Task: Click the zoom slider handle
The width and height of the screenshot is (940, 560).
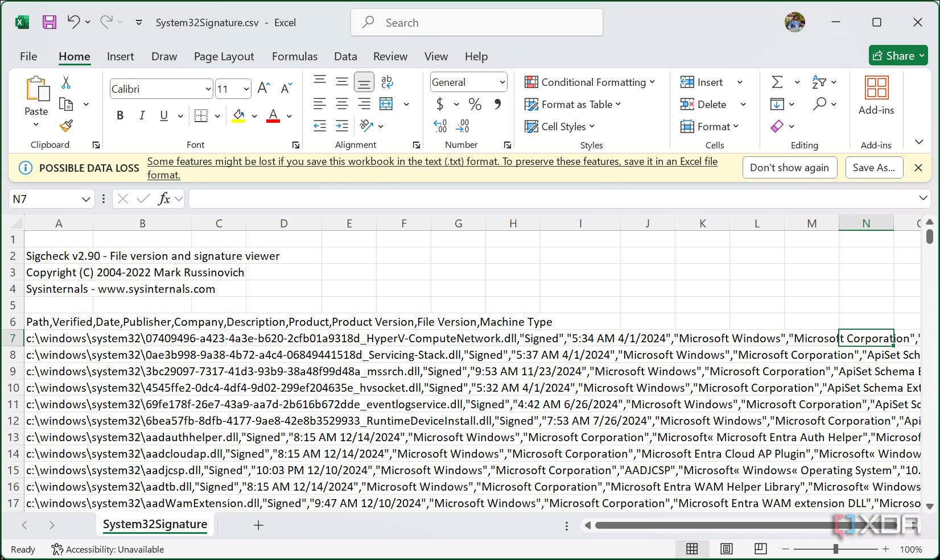Action: [x=835, y=549]
